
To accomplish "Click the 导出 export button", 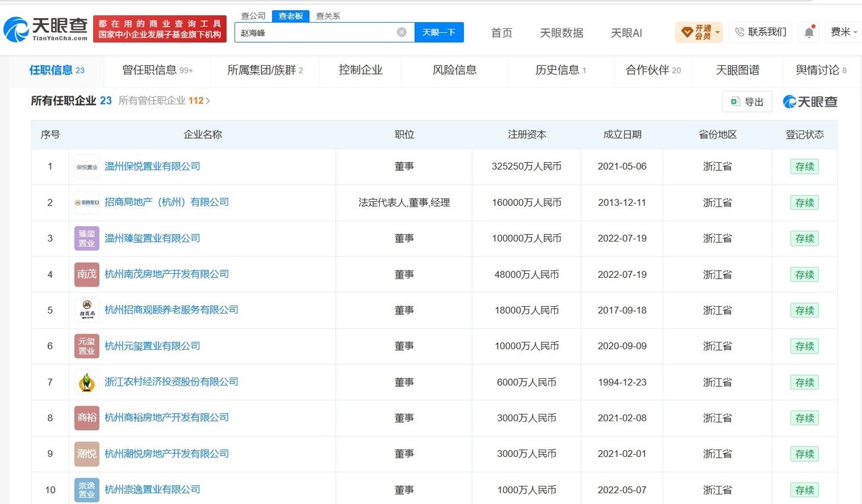I will pos(747,102).
